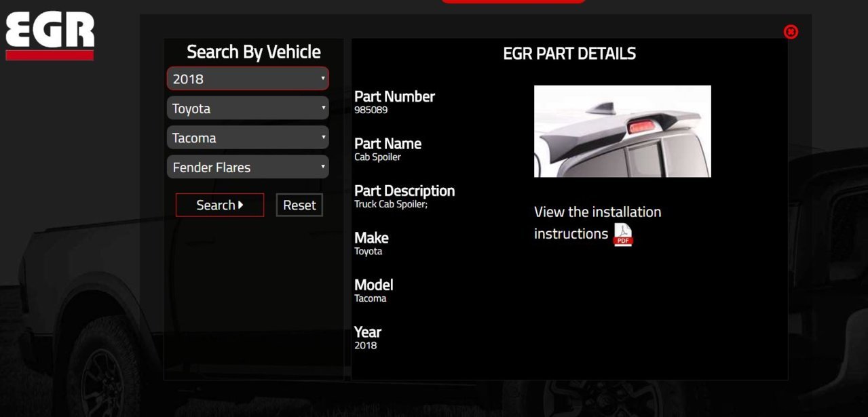Click the 'Part Name' label
Screen dimensions: 868x417
click(388, 144)
